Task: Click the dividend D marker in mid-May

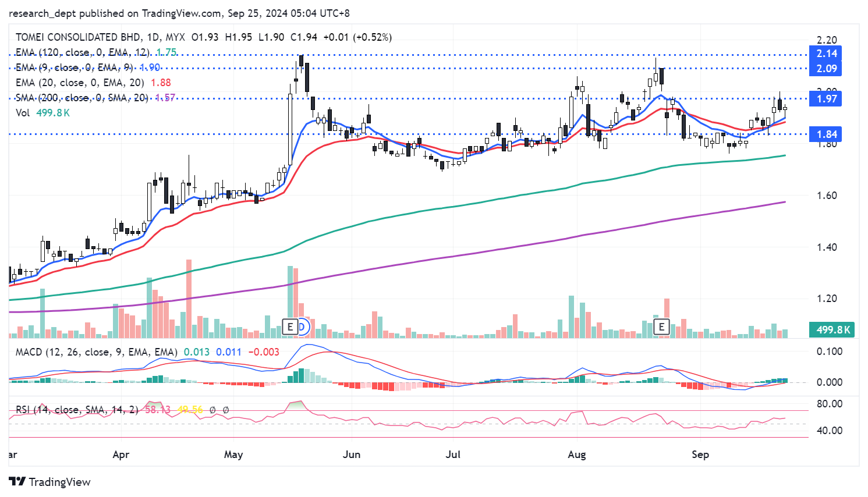Action: coord(302,326)
